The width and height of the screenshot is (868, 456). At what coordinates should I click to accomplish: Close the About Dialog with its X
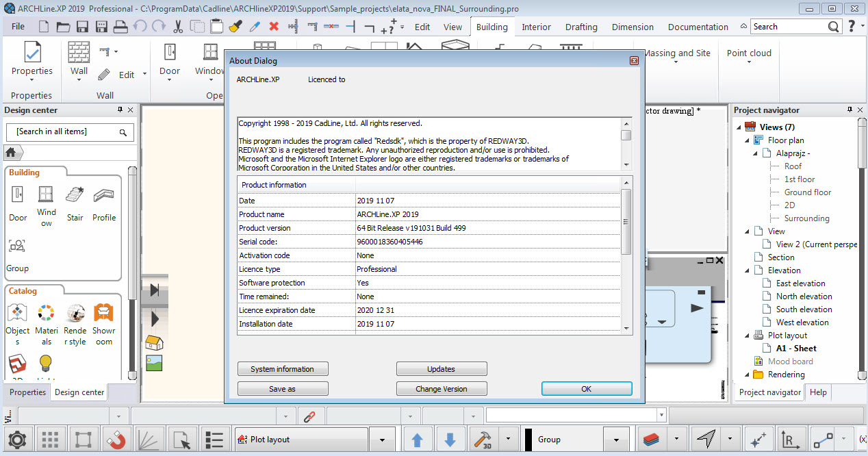tap(634, 61)
